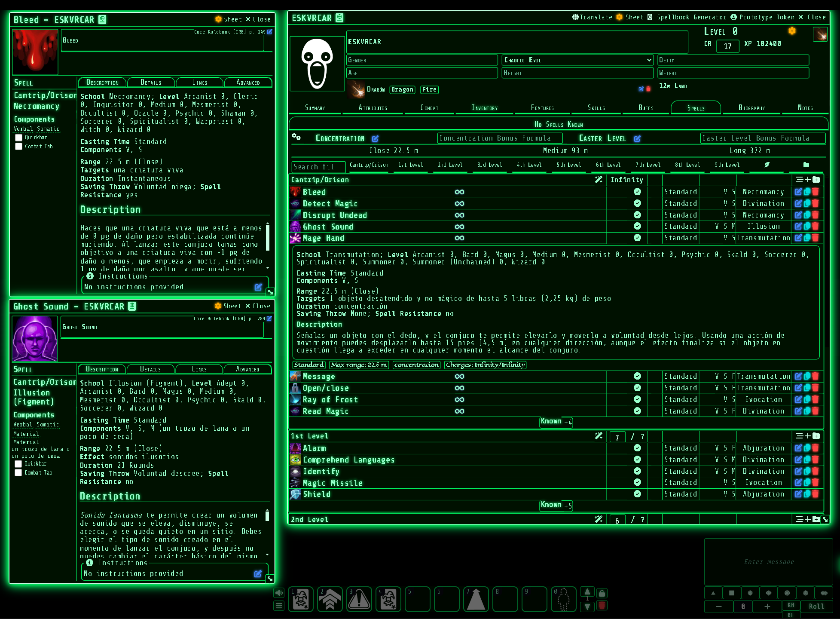Click the spell search filter field
Screen dimensions: 840x619
[318, 167]
